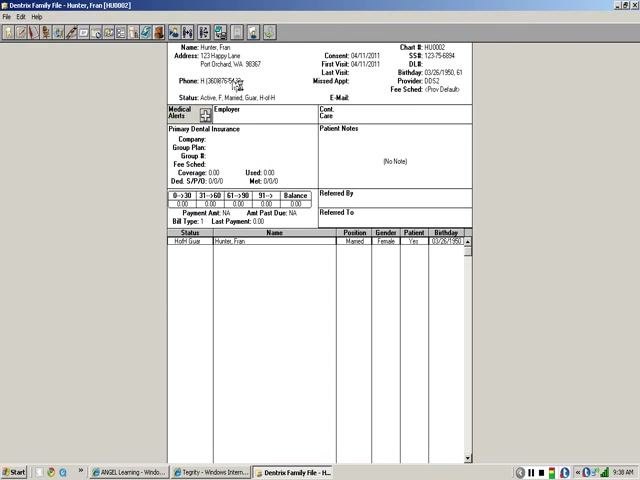This screenshot has height=480, width=640.
Task: Click the Status column header in family list
Action: pos(190,233)
